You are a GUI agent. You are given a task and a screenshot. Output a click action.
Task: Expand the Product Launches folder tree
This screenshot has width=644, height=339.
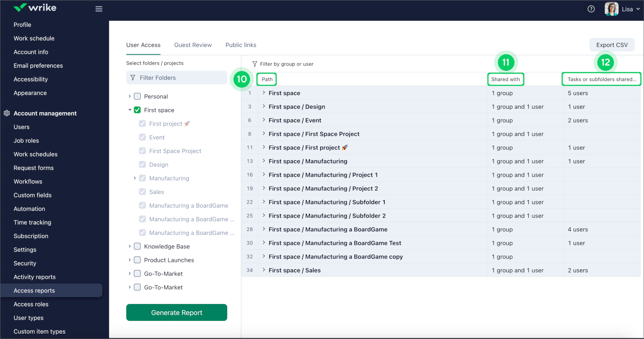tap(130, 260)
